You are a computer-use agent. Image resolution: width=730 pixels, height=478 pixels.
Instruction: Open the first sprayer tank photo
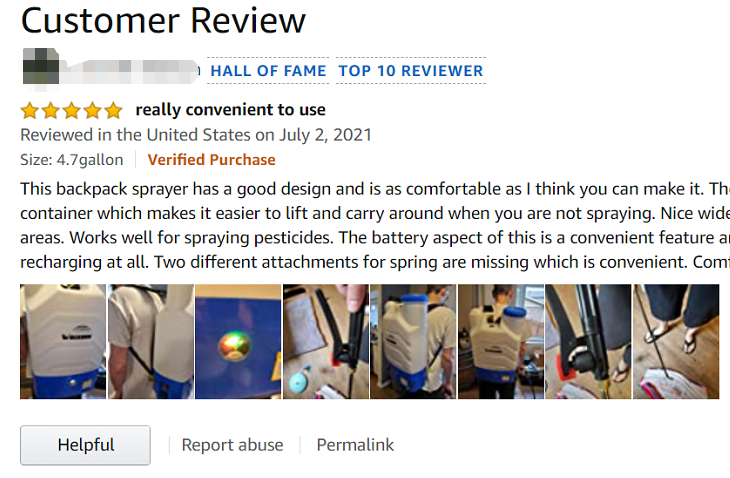pyautogui.click(x=63, y=341)
